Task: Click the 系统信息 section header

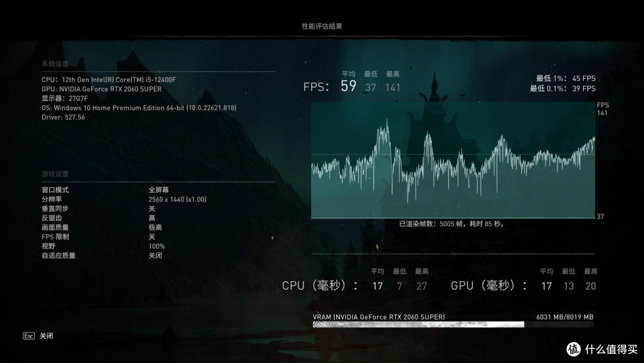Action: click(x=55, y=64)
